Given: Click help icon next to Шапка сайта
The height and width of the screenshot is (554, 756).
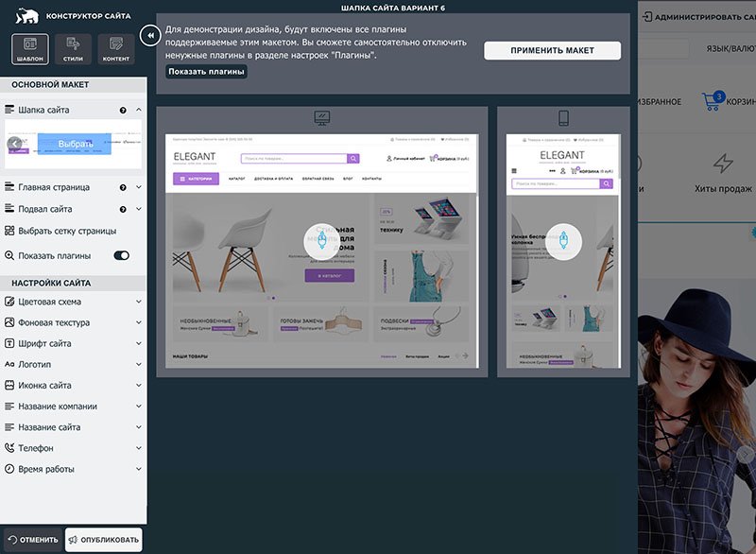Looking at the screenshot, I should click(x=123, y=111).
